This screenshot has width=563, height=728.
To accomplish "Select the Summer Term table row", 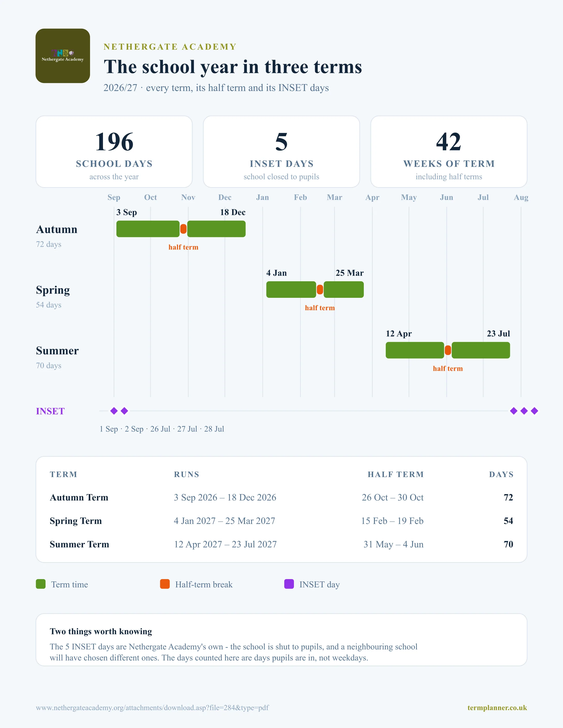I will coord(281,544).
